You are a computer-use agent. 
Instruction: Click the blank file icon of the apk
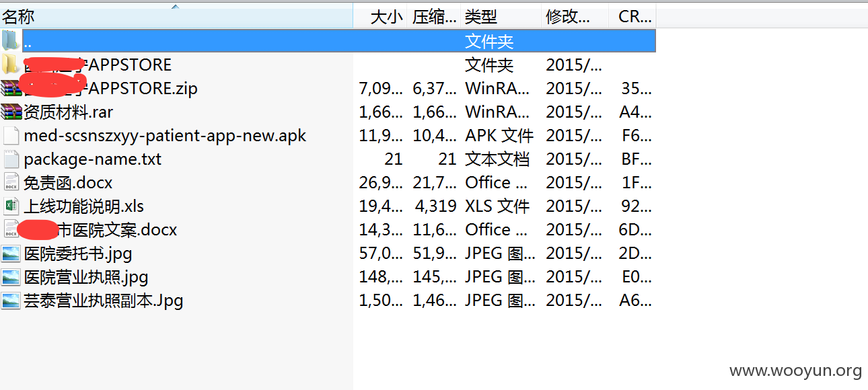point(11,135)
